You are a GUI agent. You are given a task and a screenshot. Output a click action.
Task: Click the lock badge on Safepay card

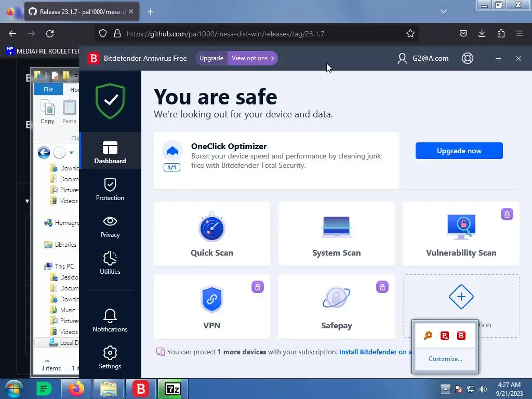click(382, 287)
